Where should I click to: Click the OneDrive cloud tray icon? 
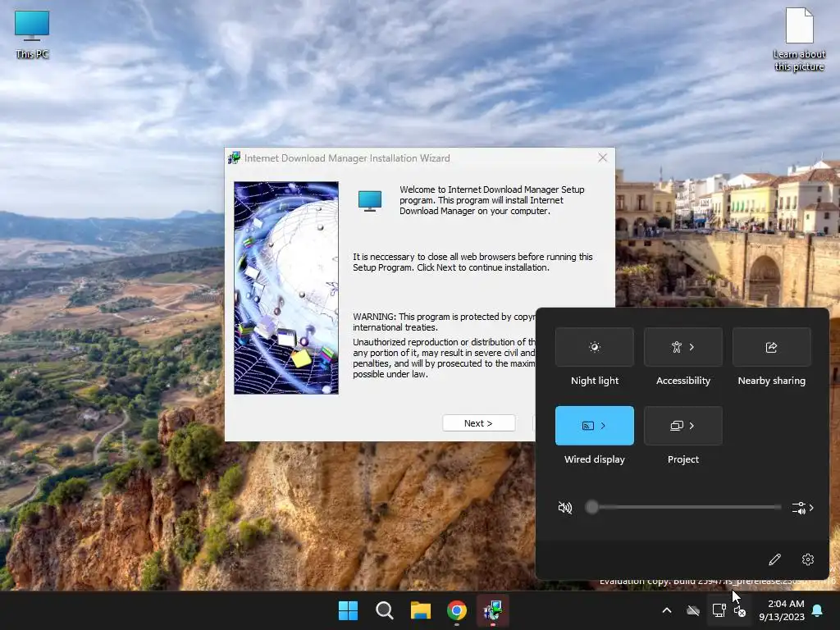click(x=693, y=610)
